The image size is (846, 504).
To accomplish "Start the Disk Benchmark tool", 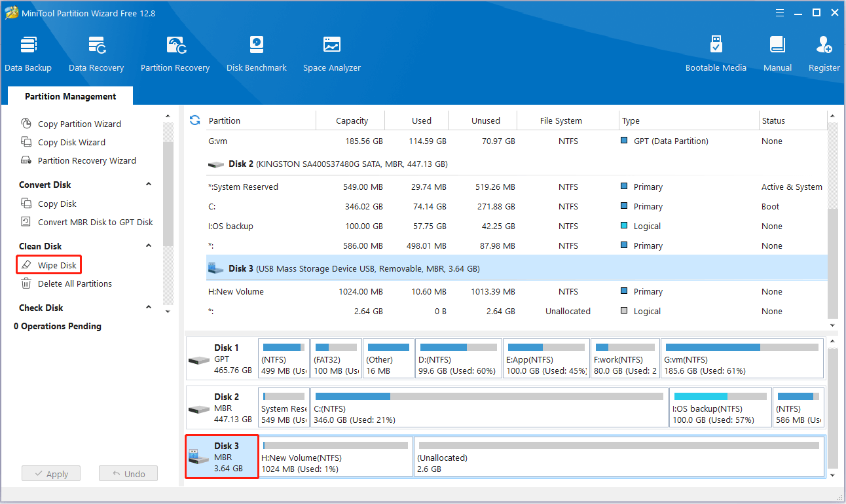I will coord(257,53).
